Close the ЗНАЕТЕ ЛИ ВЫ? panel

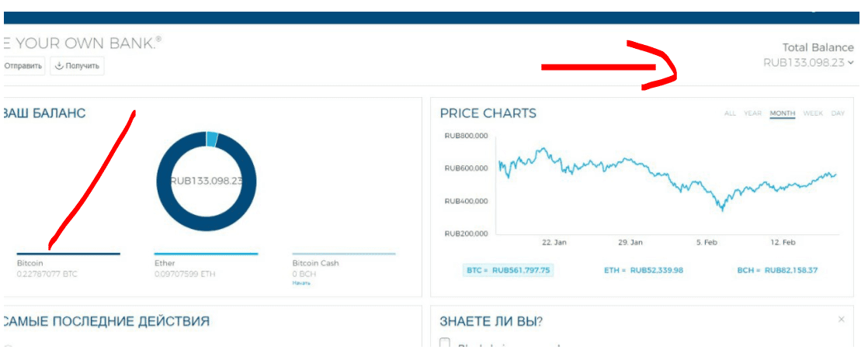click(x=842, y=320)
